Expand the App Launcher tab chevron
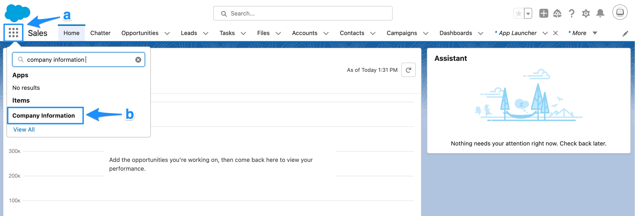Viewport: 644px width, 216px height. click(x=545, y=33)
